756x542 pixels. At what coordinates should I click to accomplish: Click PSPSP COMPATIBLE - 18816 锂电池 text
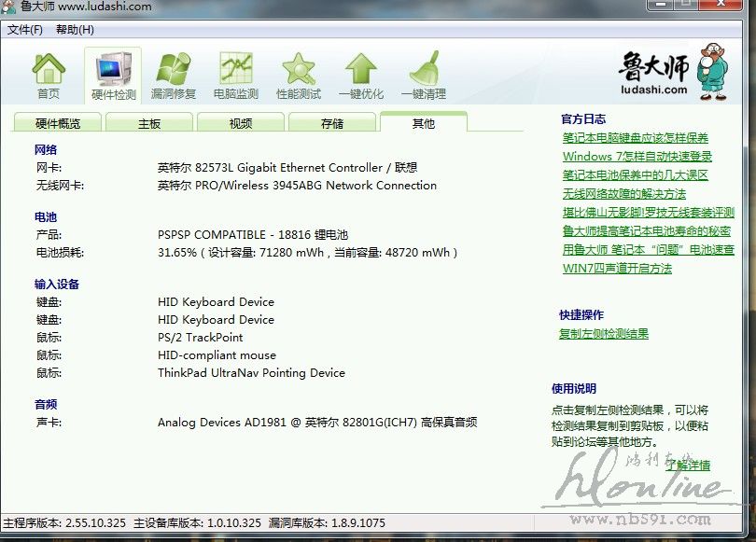(253, 235)
